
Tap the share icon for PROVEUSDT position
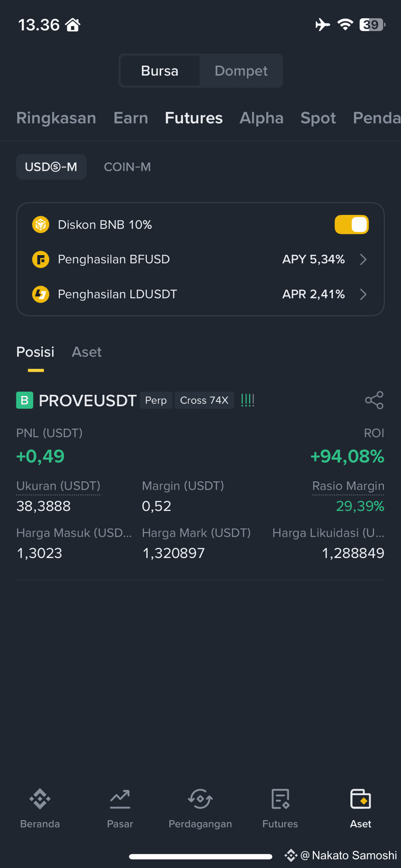(374, 400)
